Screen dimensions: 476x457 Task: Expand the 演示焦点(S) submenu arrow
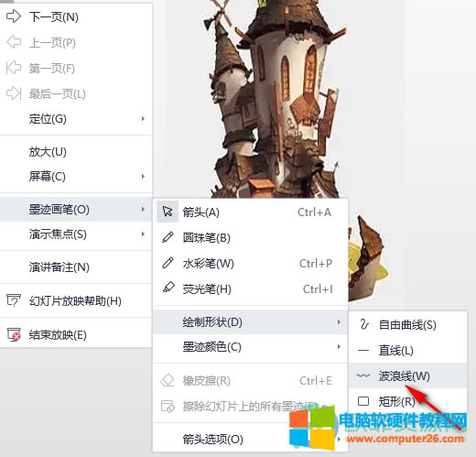click(x=143, y=234)
